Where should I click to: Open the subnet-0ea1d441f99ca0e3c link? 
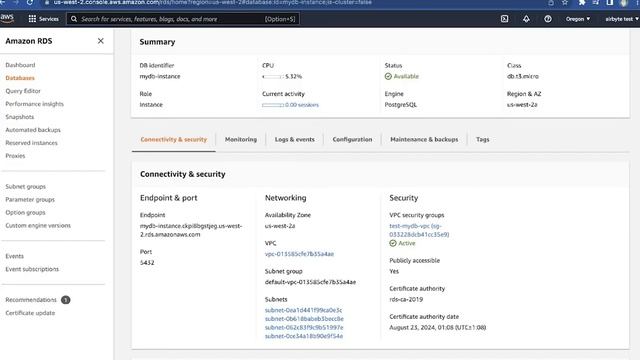(x=304, y=310)
